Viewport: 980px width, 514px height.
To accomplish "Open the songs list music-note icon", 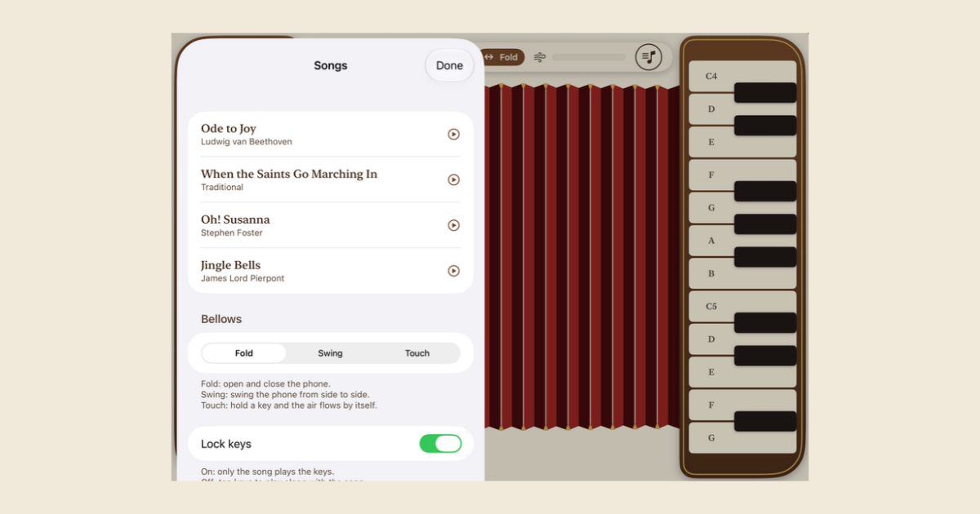I will pyautogui.click(x=648, y=57).
